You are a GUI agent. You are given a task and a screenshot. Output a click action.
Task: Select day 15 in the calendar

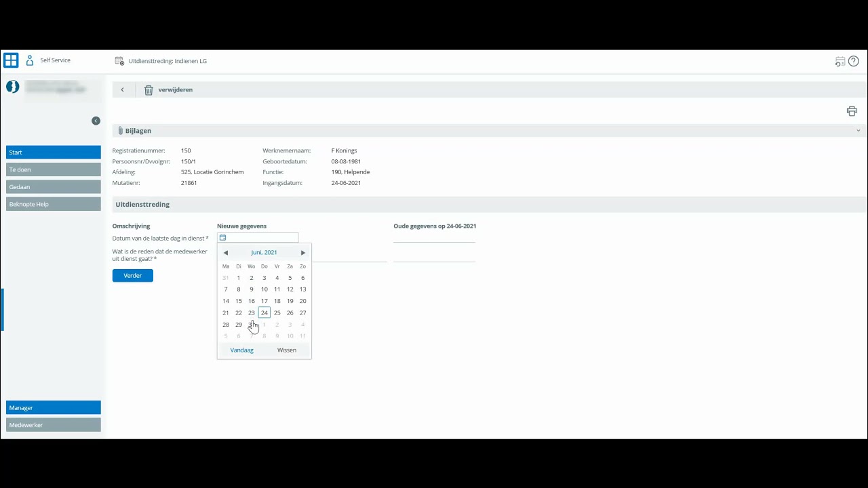[239, 301]
